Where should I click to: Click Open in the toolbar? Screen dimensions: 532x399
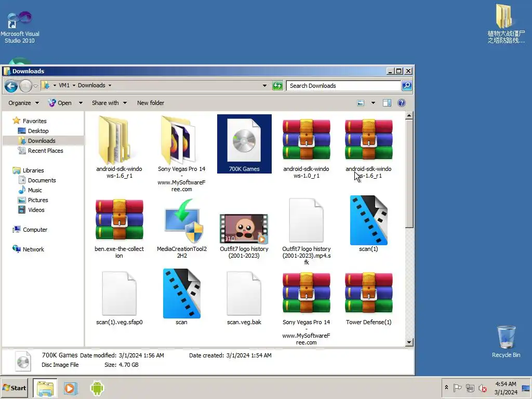[x=60, y=103]
